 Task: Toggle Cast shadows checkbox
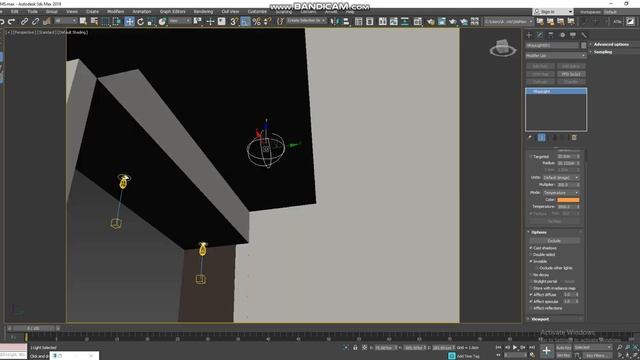point(531,248)
